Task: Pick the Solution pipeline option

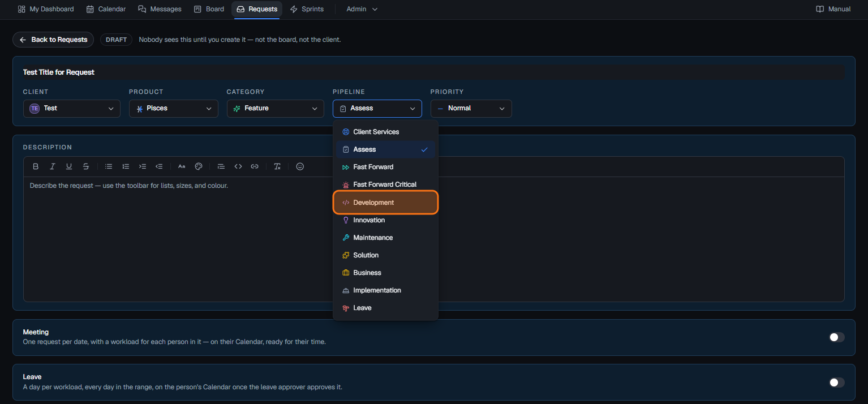Action: (385, 255)
